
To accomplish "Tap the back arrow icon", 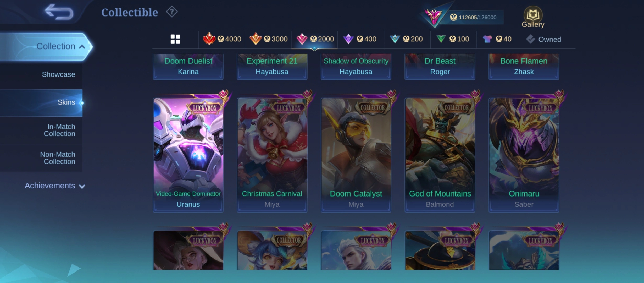I will [x=59, y=12].
